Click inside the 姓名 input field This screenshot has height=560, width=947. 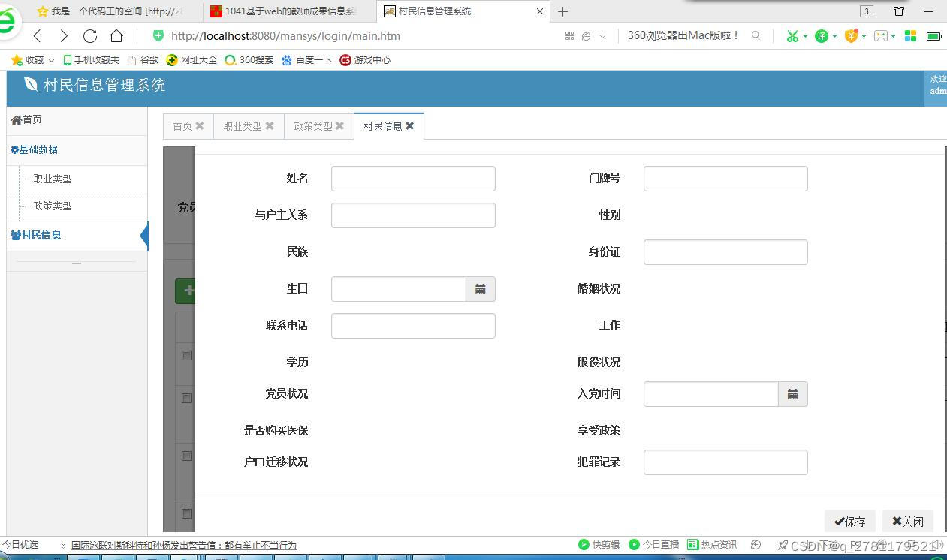pos(412,178)
